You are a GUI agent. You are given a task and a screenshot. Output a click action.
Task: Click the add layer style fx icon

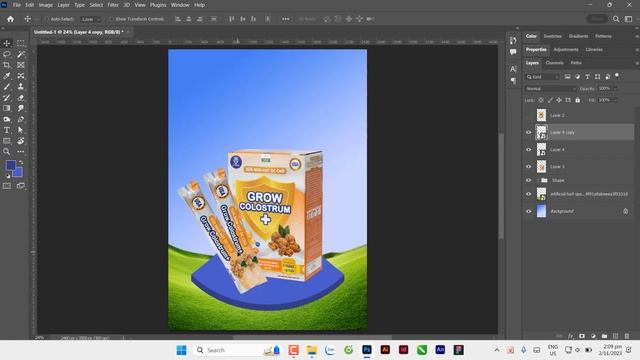571,336
